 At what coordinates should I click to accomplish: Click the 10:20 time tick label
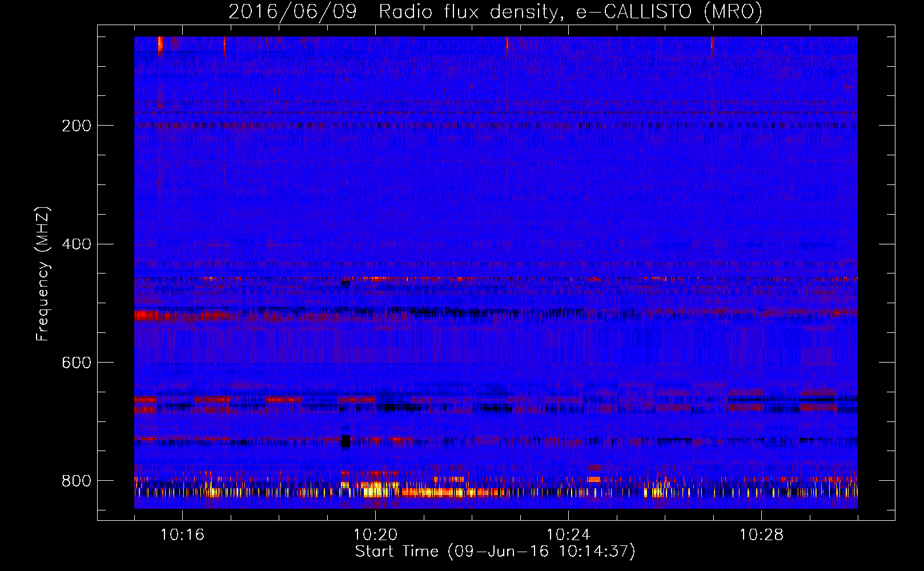tap(375, 535)
